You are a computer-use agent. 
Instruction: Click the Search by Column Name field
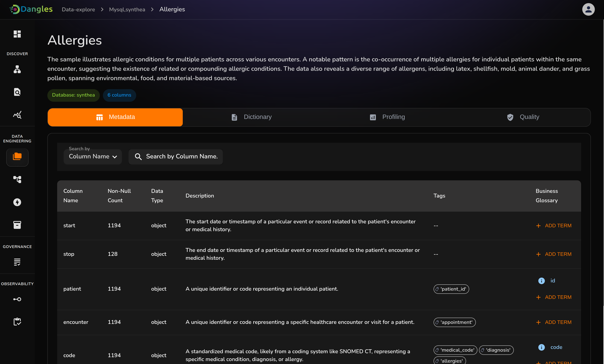pos(181,156)
